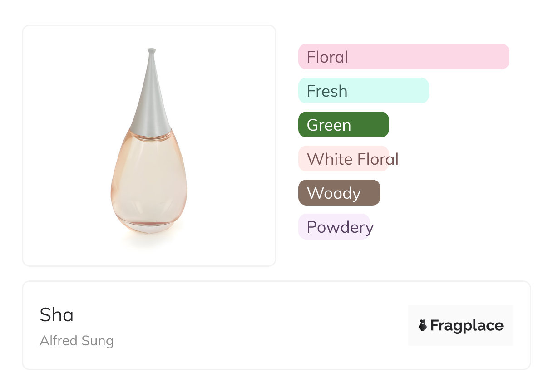The image size is (553, 392).
Task: Open the Sha perfume title
Action: [x=57, y=315]
